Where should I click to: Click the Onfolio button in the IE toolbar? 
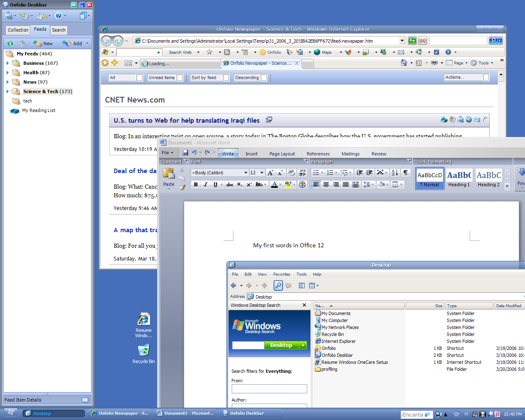[x=270, y=52]
